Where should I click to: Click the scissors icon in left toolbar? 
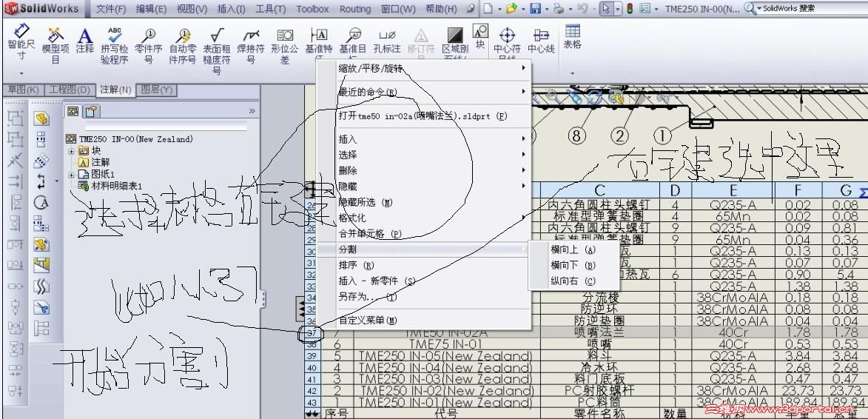click(x=41, y=307)
